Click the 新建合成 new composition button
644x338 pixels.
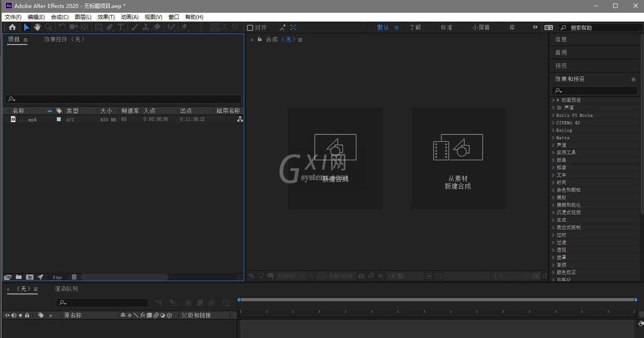tap(335, 158)
